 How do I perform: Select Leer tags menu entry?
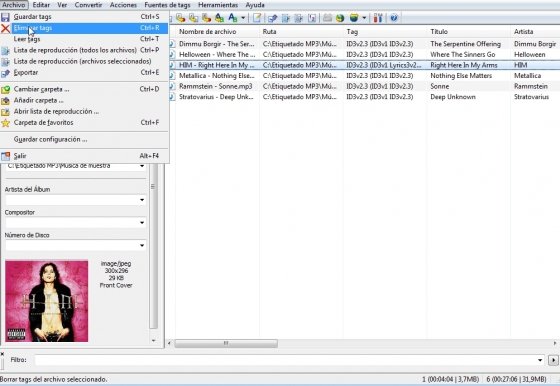pos(84,39)
